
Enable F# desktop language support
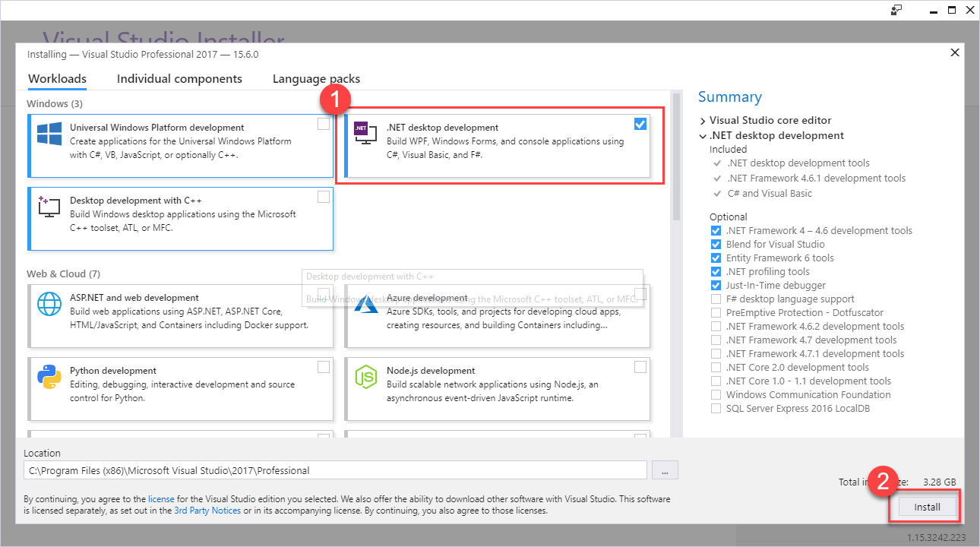715,299
